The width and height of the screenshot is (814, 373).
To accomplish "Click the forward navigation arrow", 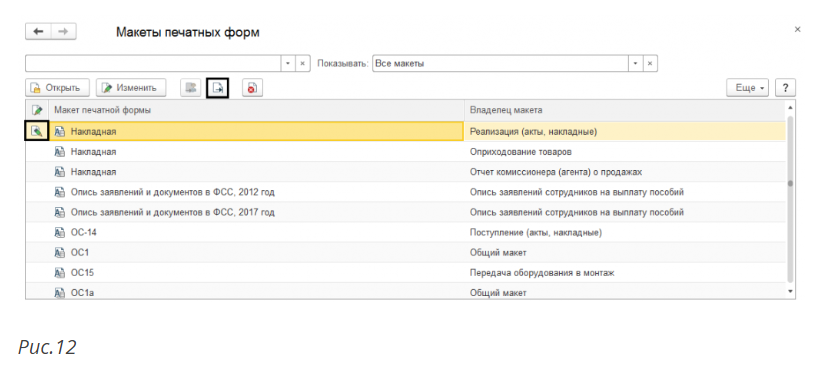I will click(x=63, y=32).
